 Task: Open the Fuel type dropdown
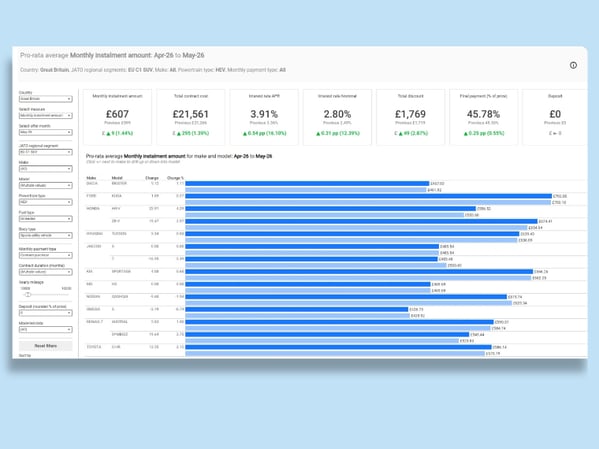tap(45, 219)
